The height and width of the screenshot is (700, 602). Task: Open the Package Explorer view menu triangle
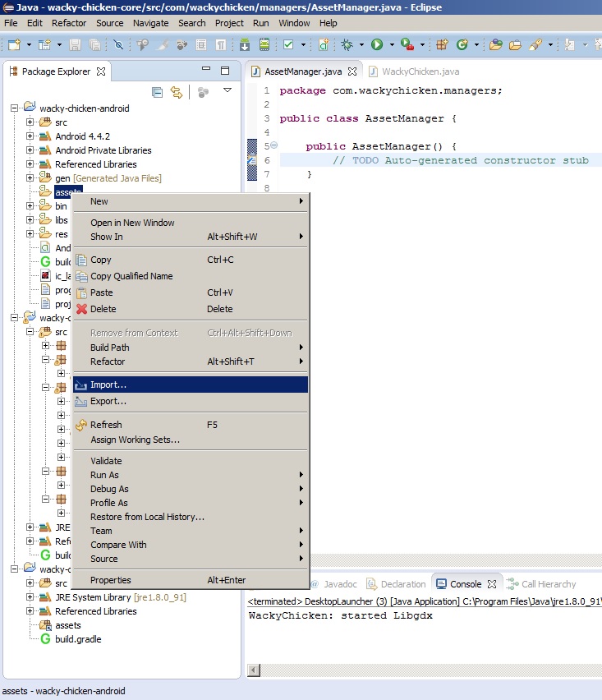(x=227, y=90)
